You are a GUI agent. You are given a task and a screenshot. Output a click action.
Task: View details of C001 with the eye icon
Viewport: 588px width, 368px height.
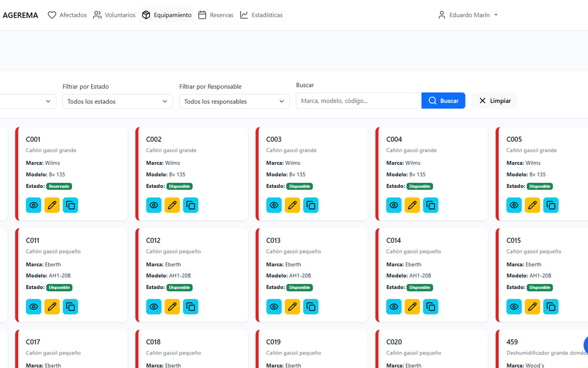(x=33, y=205)
